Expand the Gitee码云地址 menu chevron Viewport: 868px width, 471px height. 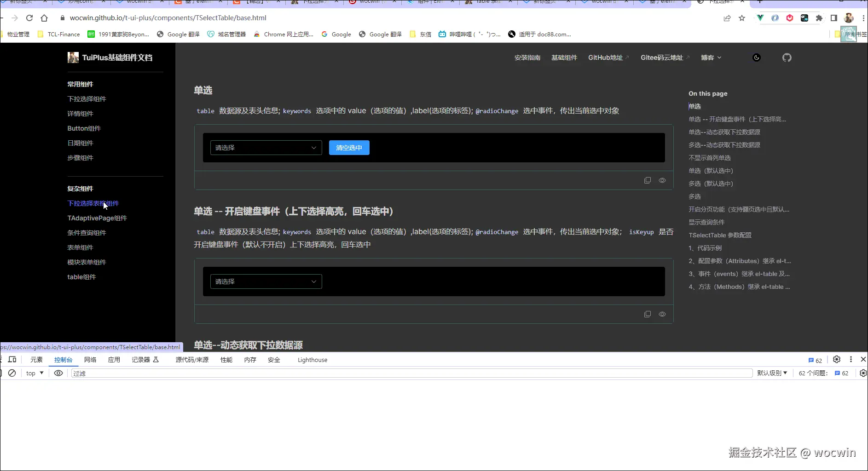[x=687, y=57]
